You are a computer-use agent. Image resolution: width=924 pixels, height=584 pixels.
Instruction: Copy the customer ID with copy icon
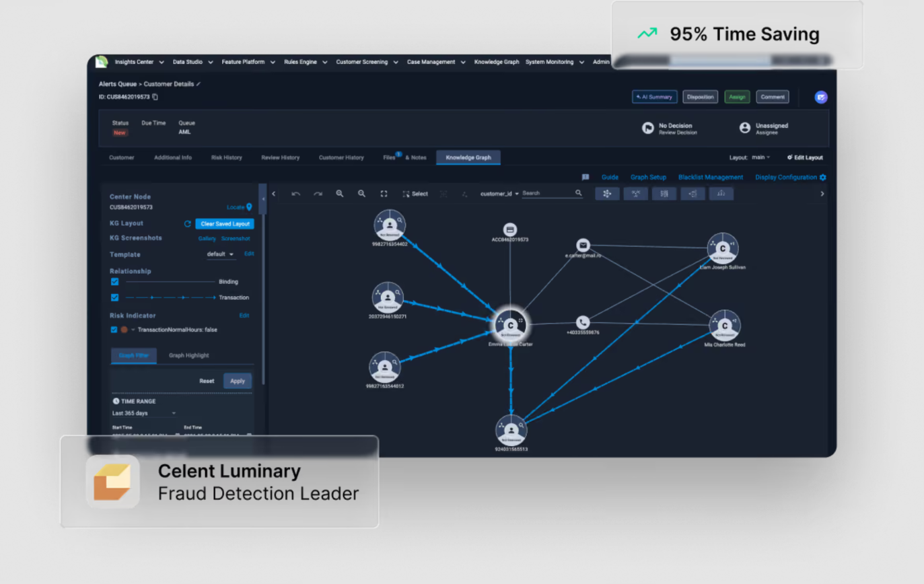click(x=155, y=97)
